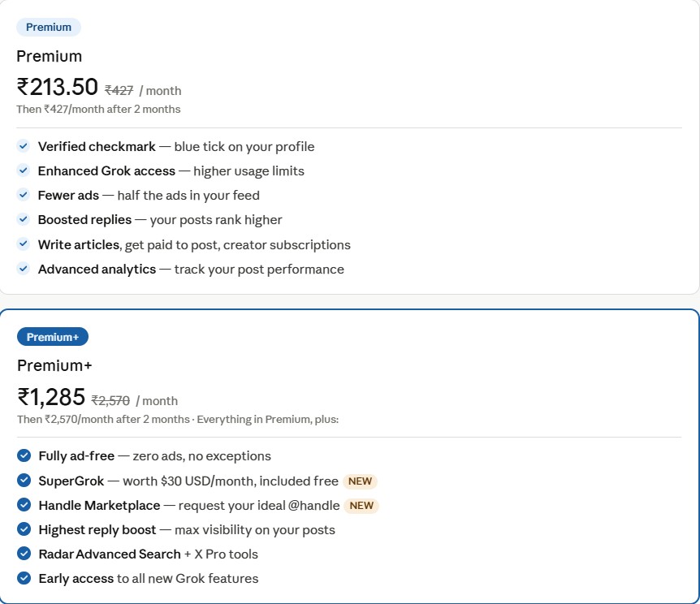Click the checkmark beside Advanced analytics
700x604 pixels.
tap(23, 269)
